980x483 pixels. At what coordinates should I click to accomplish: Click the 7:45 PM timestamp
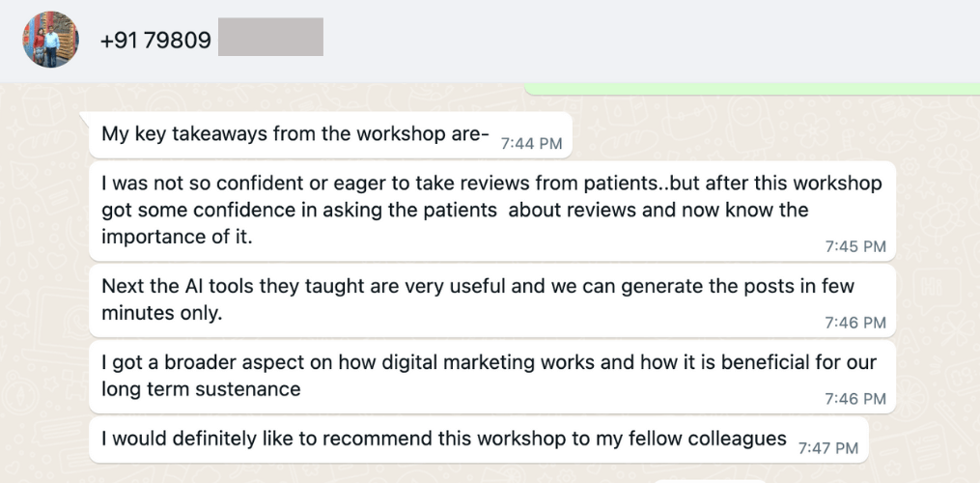(855, 246)
